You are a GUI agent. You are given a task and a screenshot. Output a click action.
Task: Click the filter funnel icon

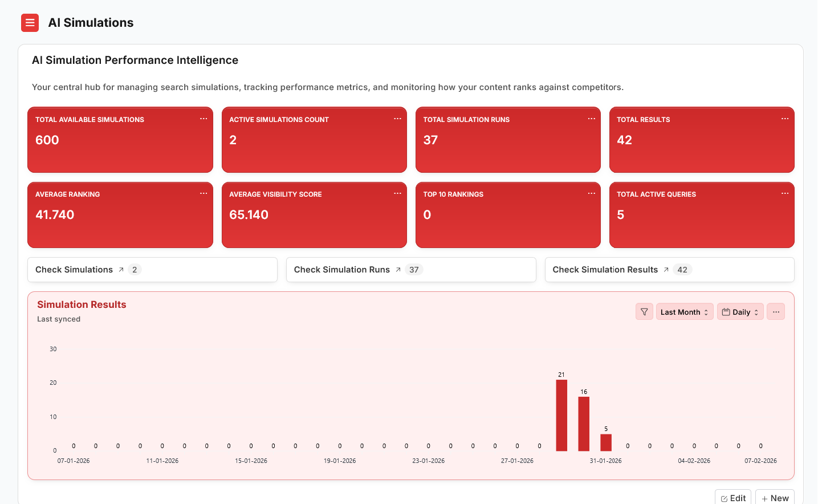pos(644,312)
